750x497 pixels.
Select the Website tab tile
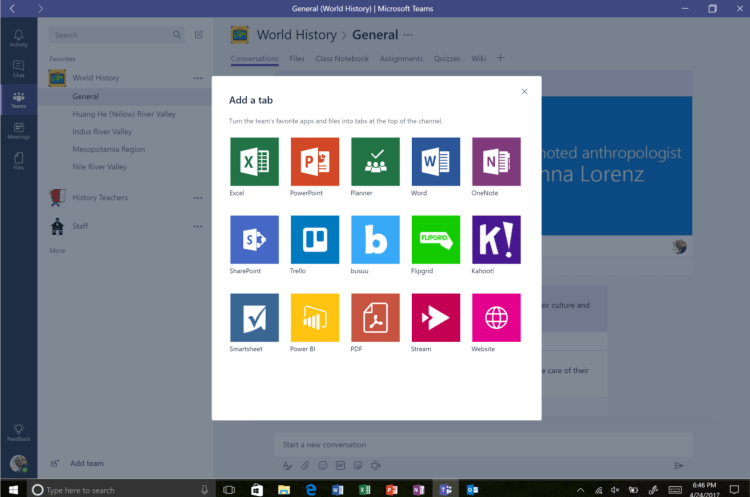496,318
